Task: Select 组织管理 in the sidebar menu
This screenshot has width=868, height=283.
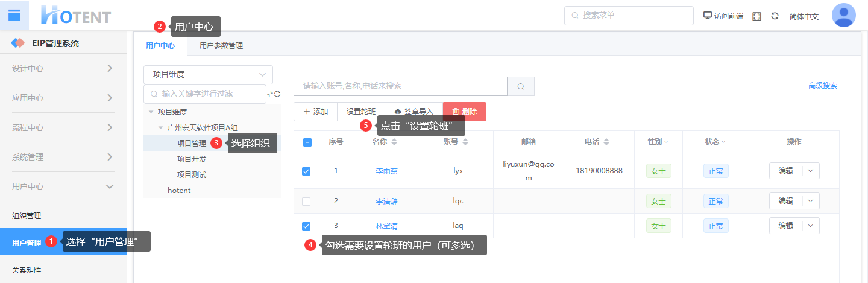Action: 27,215
